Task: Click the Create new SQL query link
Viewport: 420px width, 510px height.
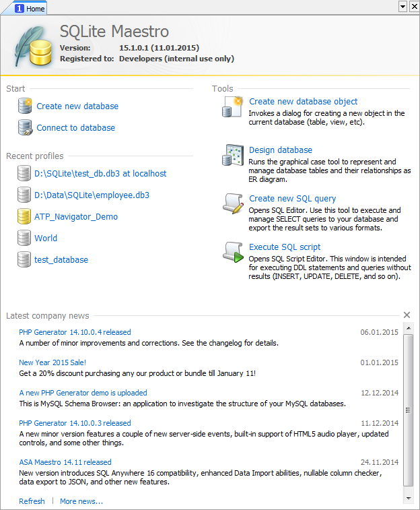Action: tap(293, 198)
